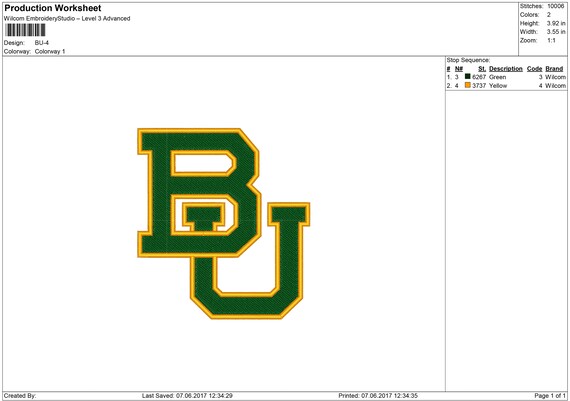
Task: Click the Code column header
Action: click(x=534, y=69)
